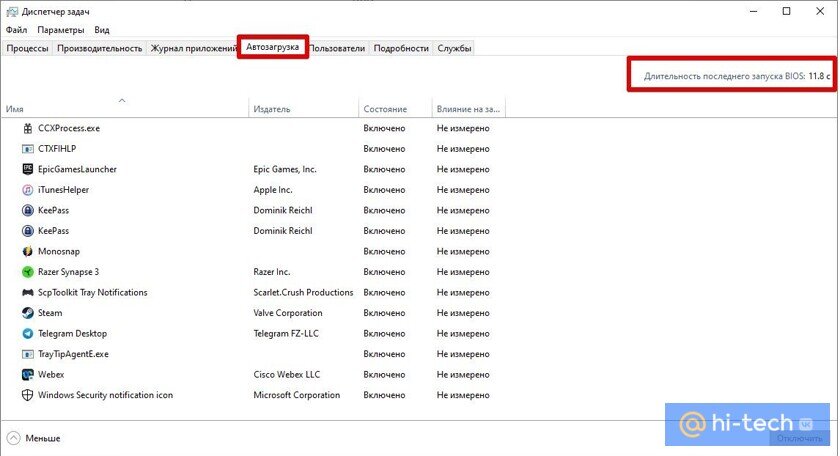
Task: Open the Файл menu
Action: pos(16,30)
